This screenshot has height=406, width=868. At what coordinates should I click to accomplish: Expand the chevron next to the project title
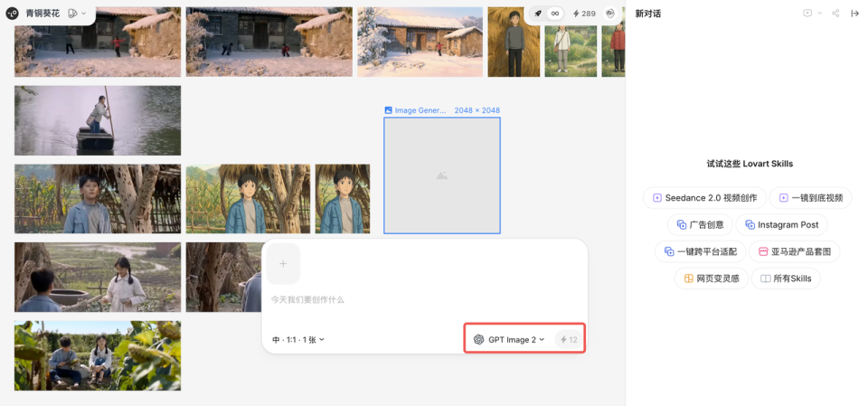point(83,14)
